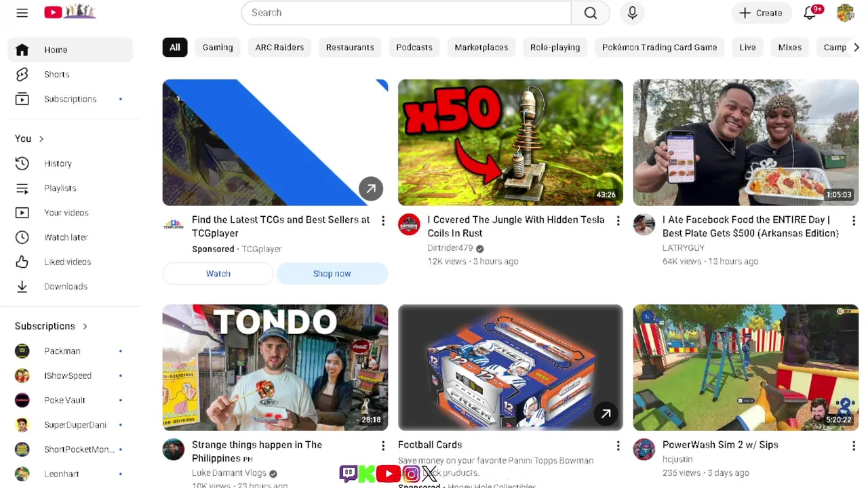Select the ARC Raiders filter chip
868x488 pixels.
(279, 47)
